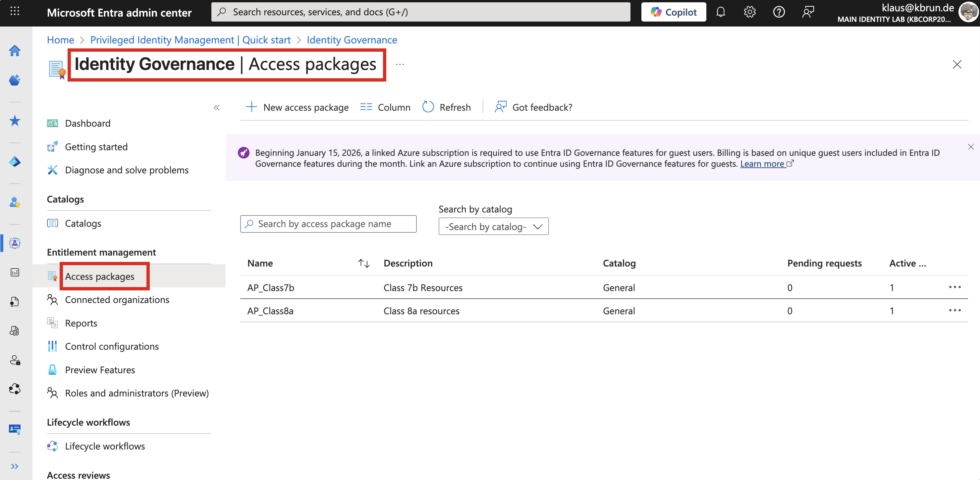
Task: Click the Favorites star icon in rail
Action: 15,121
